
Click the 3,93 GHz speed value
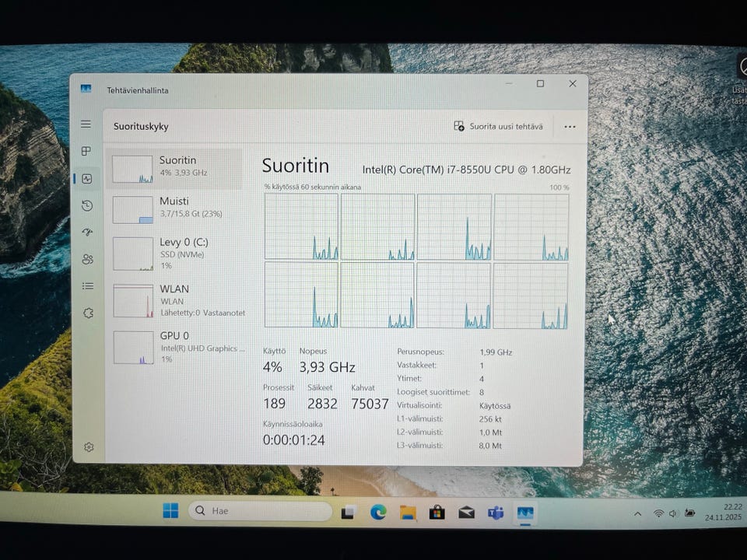(327, 367)
